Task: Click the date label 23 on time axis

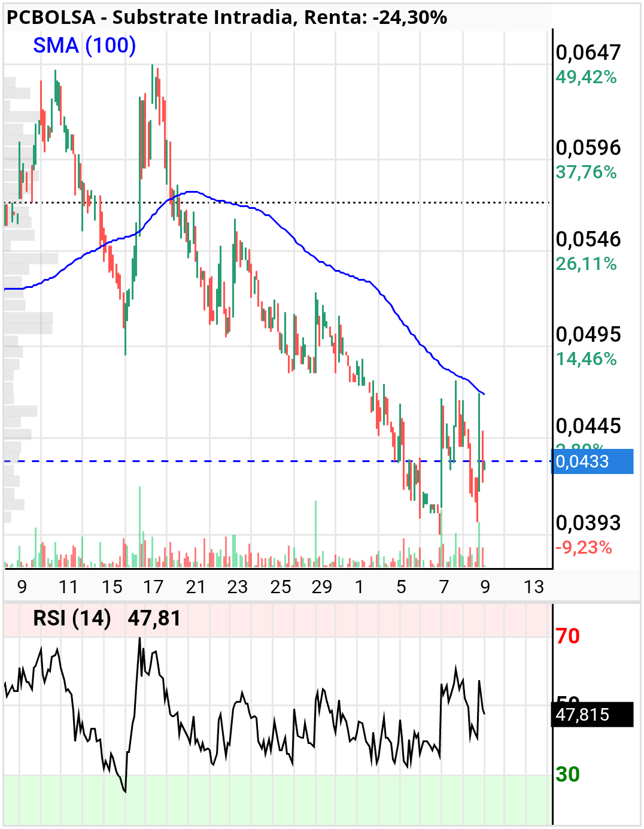Action: (238, 587)
